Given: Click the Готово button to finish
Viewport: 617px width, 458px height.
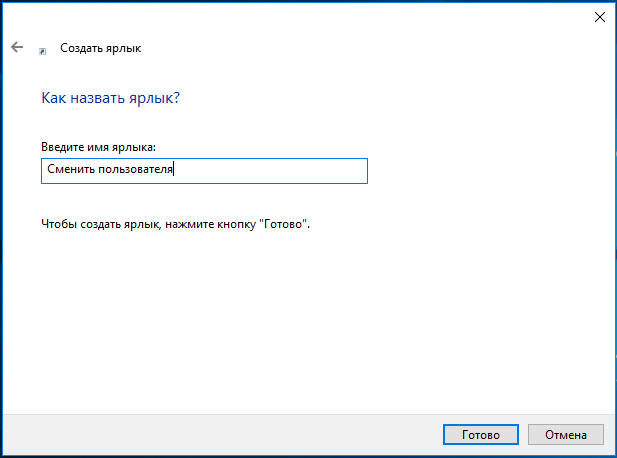Looking at the screenshot, I should (480, 434).
